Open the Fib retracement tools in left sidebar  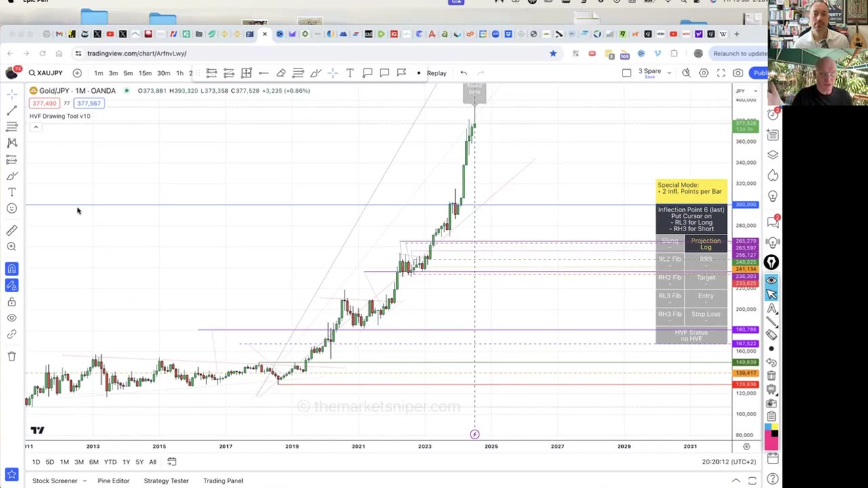click(12, 126)
